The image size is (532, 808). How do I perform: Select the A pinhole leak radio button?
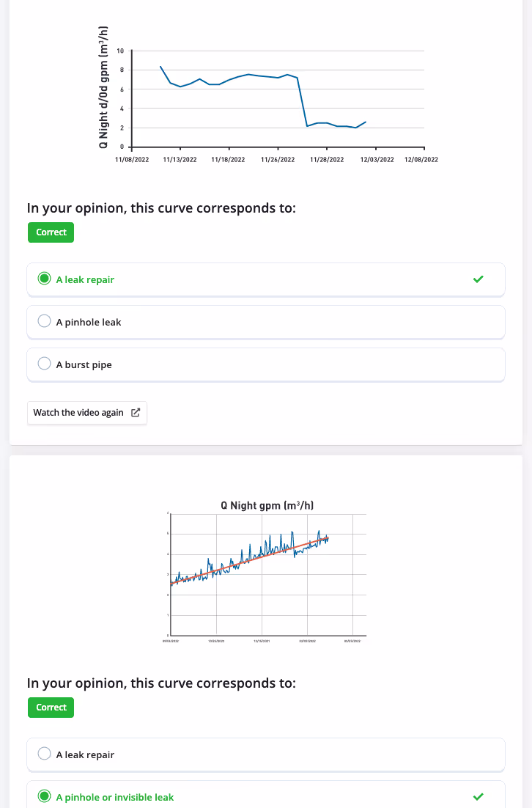(x=44, y=320)
